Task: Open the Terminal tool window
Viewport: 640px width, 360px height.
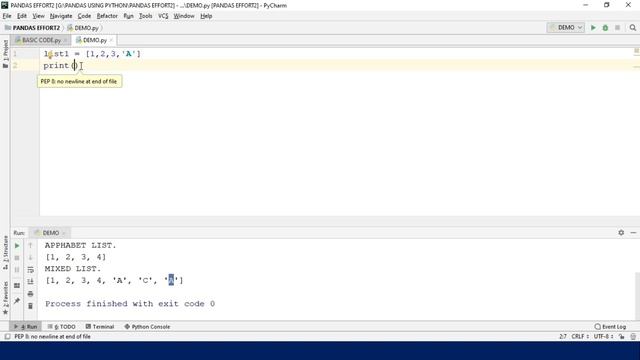Action: click(100, 327)
